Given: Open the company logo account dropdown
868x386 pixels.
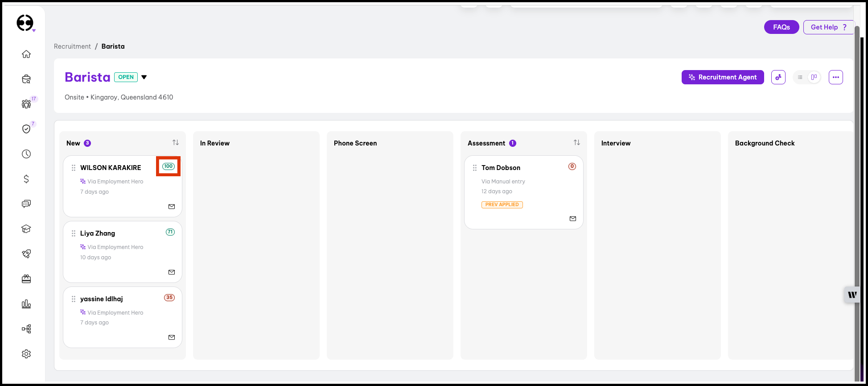Looking at the screenshot, I should [x=26, y=23].
